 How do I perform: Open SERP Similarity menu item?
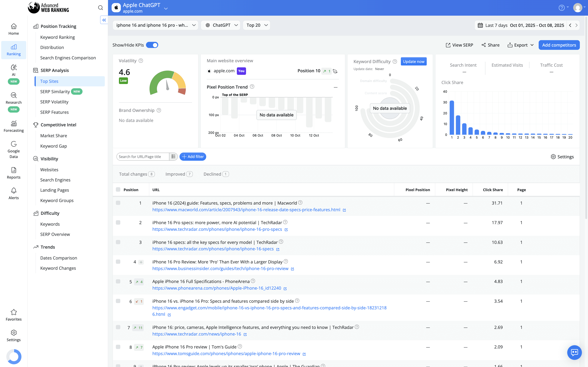(x=55, y=91)
